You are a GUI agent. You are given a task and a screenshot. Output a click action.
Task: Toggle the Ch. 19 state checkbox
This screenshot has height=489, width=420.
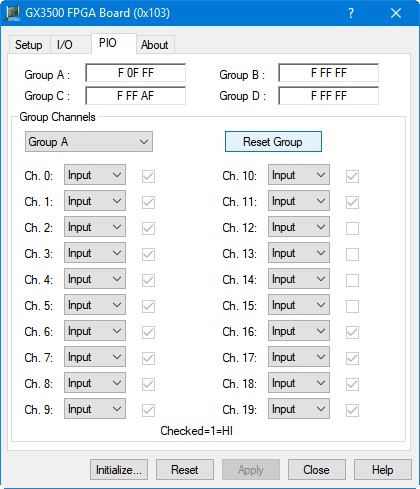coord(352,410)
